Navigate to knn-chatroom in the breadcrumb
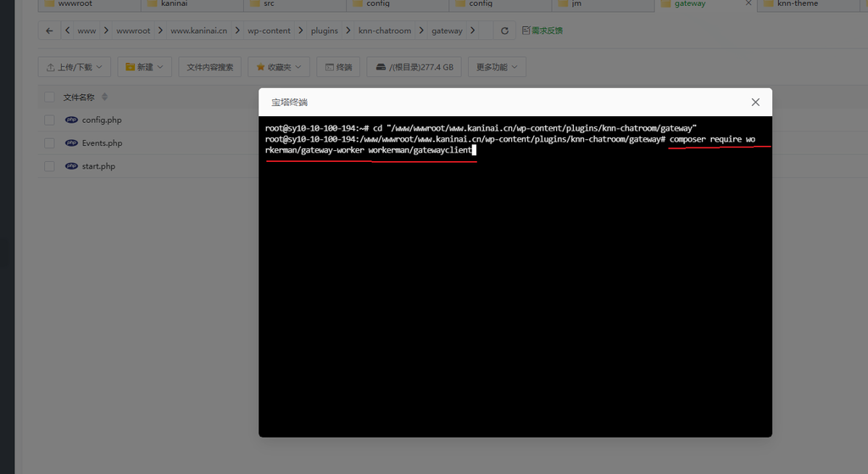868x474 pixels. (x=385, y=31)
